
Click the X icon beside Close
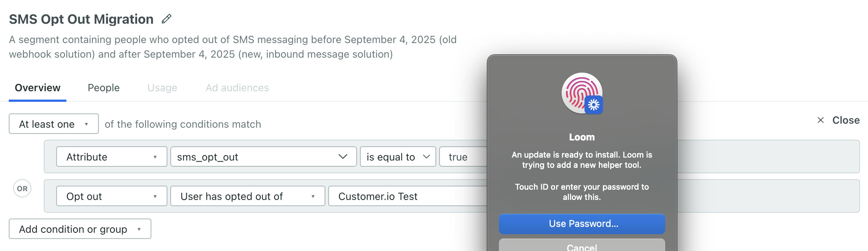pos(821,120)
